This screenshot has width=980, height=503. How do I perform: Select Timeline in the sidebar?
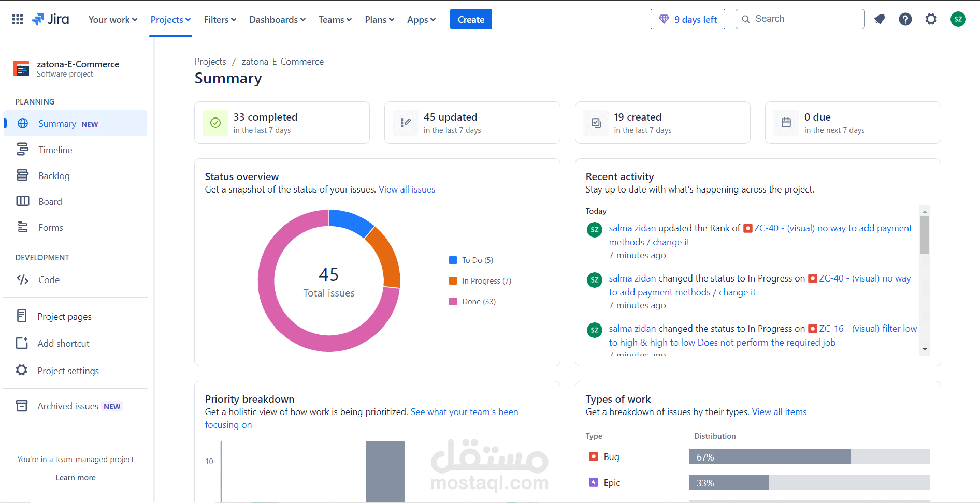tap(76, 150)
